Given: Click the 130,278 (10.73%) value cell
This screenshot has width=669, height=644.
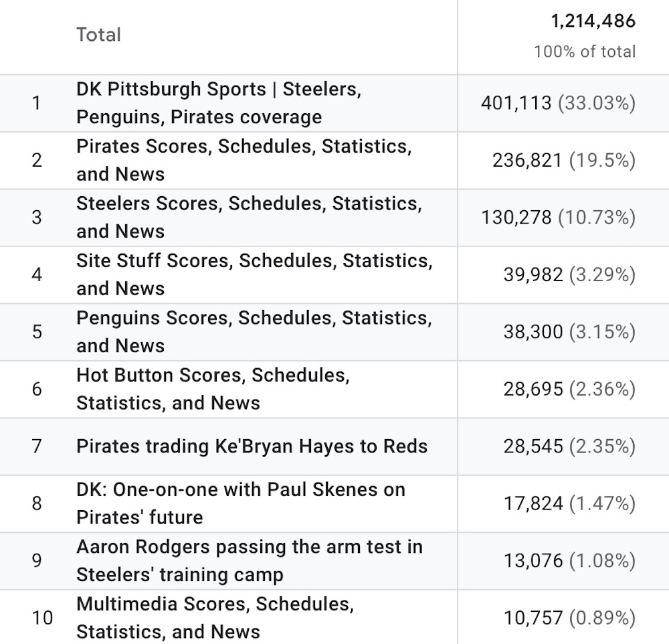Looking at the screenshot, I should tap(558, 218).
